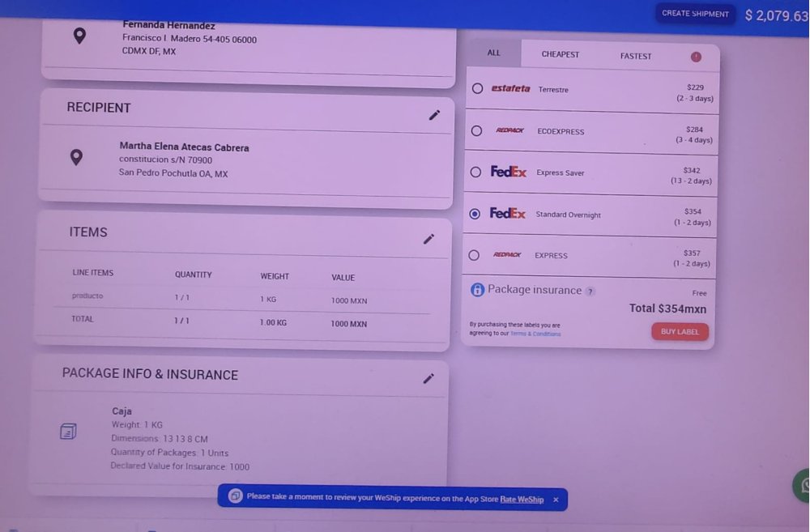Click the Package insurance lock icon
810x532 pixels.
click(477, 289)
